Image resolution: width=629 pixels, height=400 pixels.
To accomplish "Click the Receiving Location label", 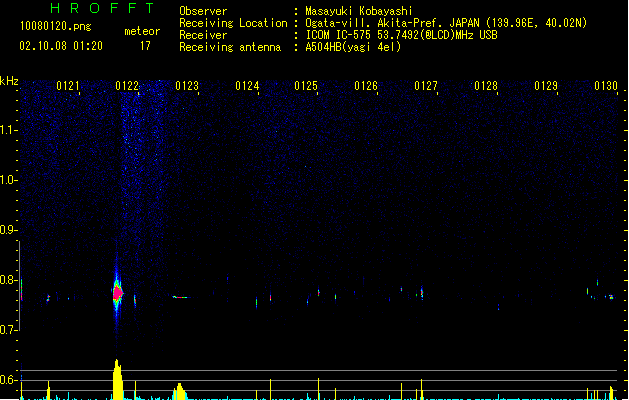I will pyautogui.click(x=233, y=23).
